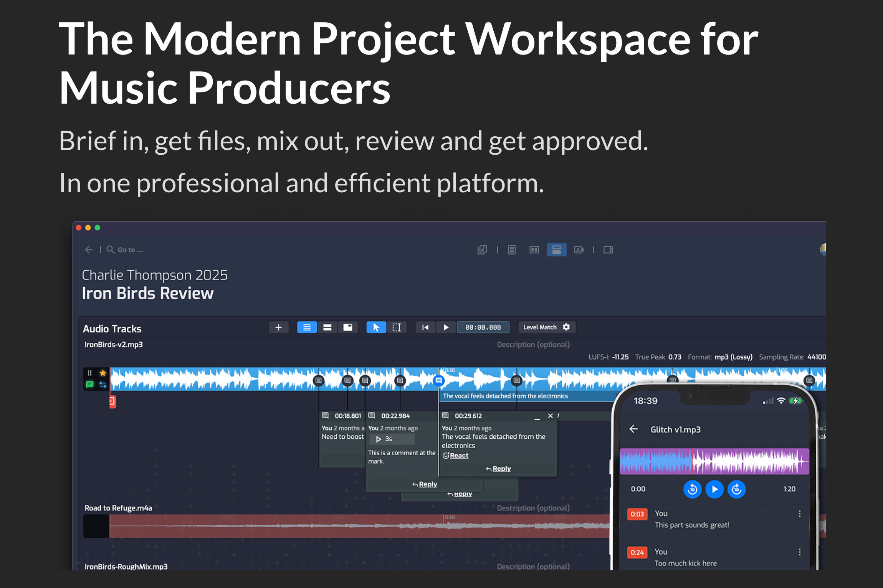
Task: Play the 3s audio clip in the comment
Action: (392, 439)
